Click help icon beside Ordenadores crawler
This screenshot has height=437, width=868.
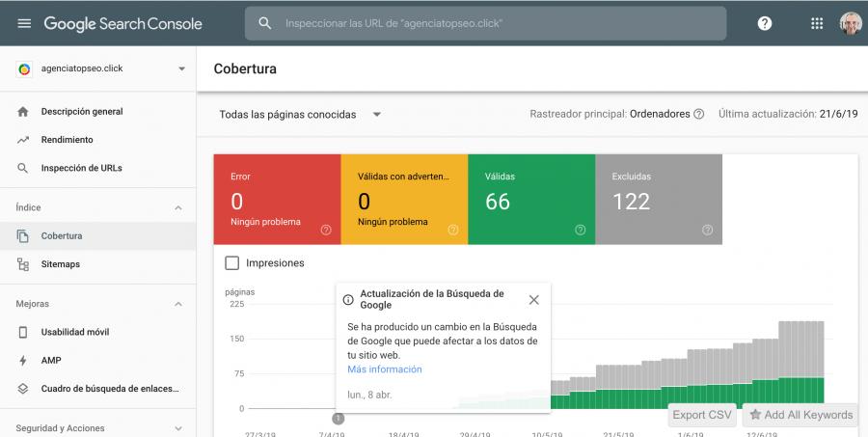(x=698, y=114)
